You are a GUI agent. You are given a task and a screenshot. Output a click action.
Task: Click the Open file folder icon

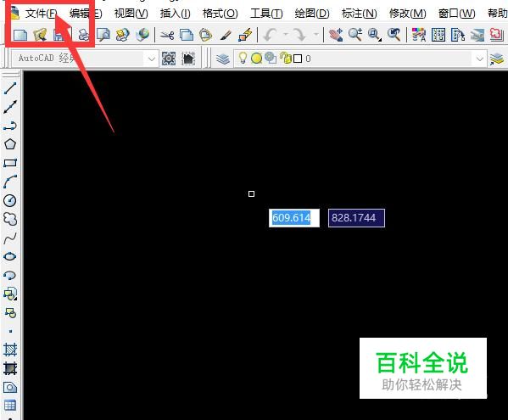(x=40, y=34)
